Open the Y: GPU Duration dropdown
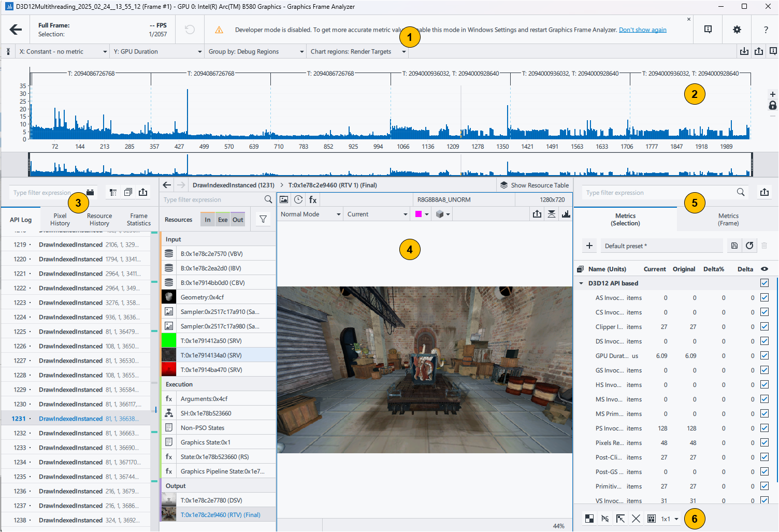Image resolution: width=779 pixels, height=532 pixels. pyautogui.click(x=157, y=52)
